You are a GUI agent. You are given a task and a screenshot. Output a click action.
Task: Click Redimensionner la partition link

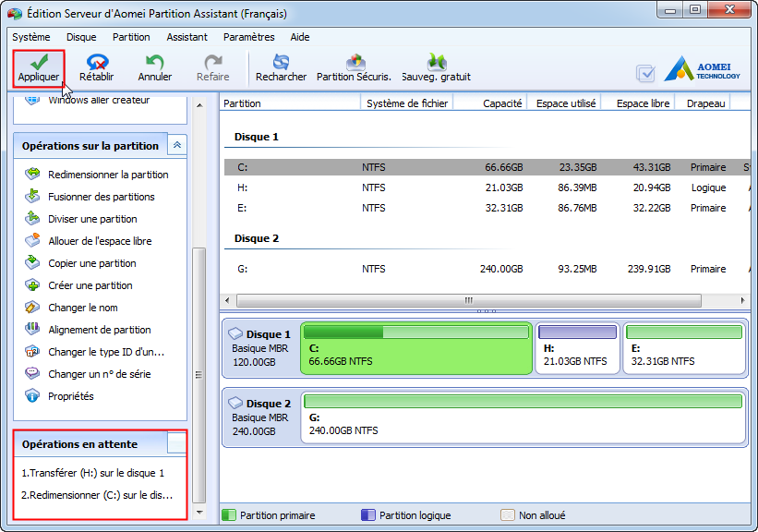pos(108,175)
